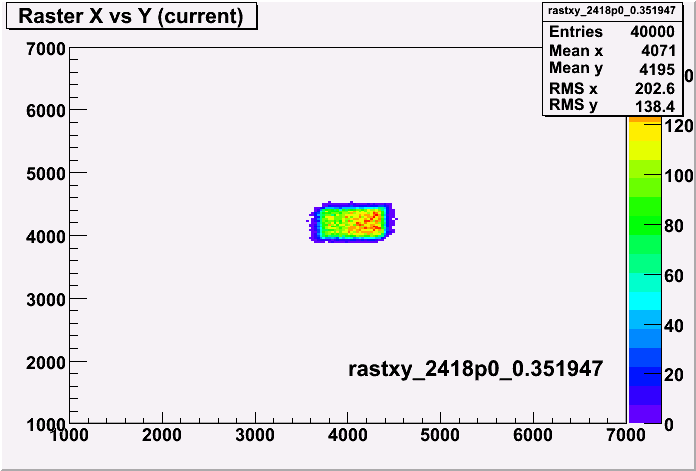This screenshot has width=696, height=471.
Task: Click the green palette segment near 80
Action: pyautogui.click(x=645, y=226)
